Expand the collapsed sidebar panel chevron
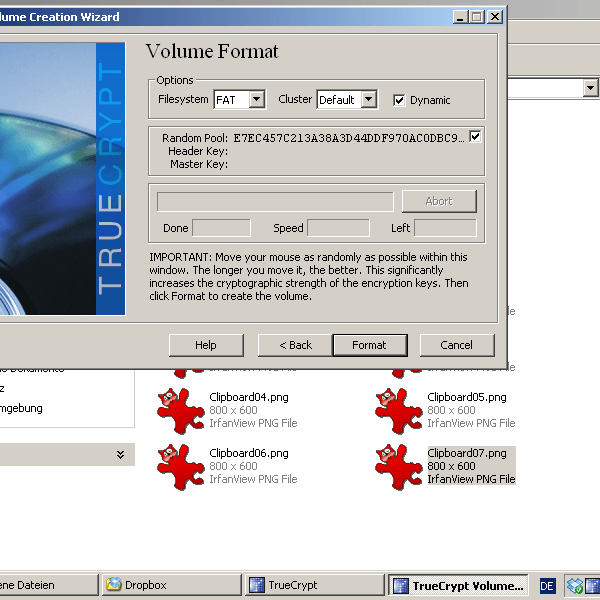600x600 pixels. click(120, 454)
